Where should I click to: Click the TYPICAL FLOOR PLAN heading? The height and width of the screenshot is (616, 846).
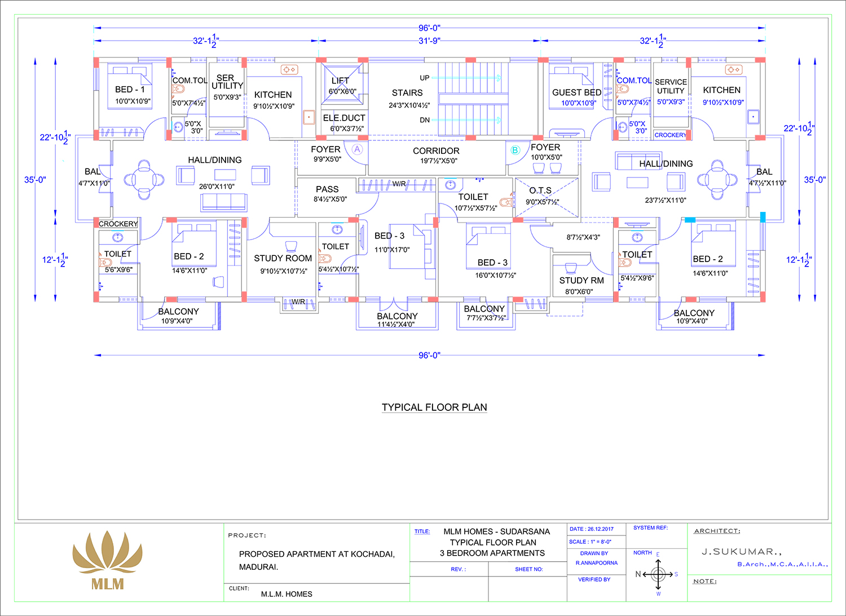click(434, 407)
